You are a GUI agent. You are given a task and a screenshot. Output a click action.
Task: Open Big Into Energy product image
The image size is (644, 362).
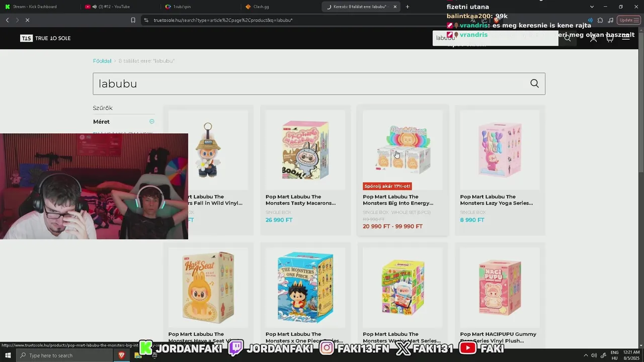(403, 150)
